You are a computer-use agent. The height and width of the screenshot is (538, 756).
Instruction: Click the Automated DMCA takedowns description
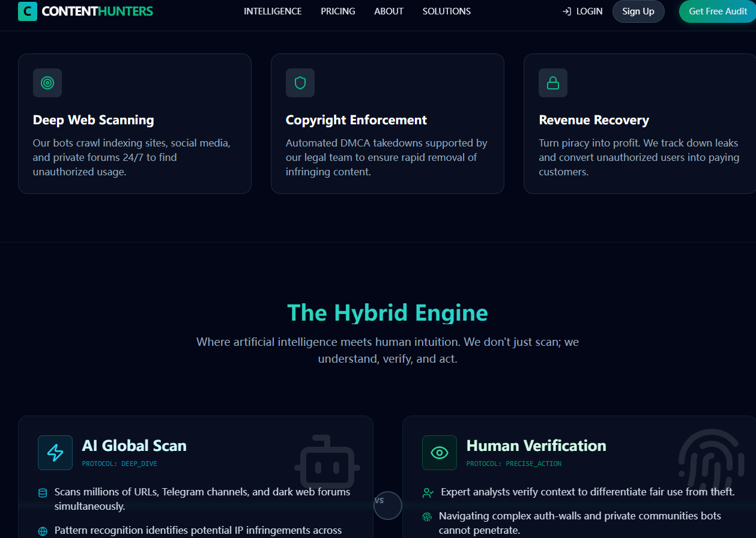[x=387, y=157]
